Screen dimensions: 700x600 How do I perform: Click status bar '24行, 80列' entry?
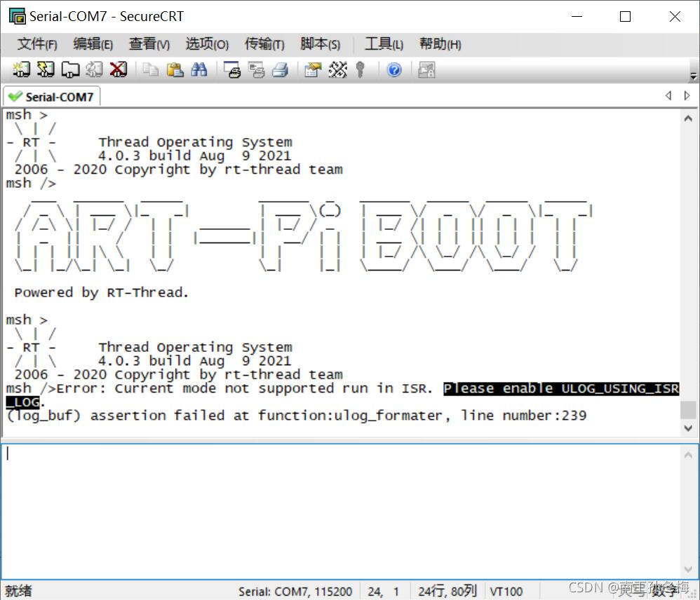447,592
